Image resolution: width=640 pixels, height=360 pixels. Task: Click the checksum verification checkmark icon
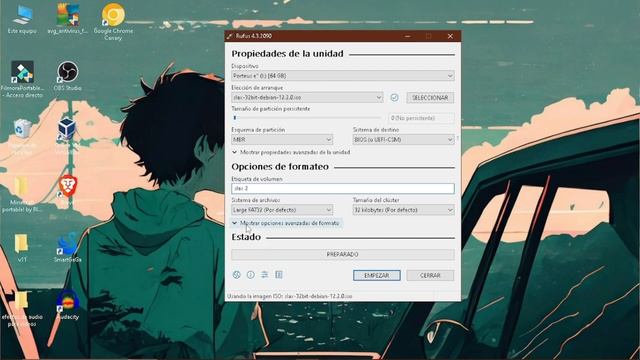tap(394, 98)
